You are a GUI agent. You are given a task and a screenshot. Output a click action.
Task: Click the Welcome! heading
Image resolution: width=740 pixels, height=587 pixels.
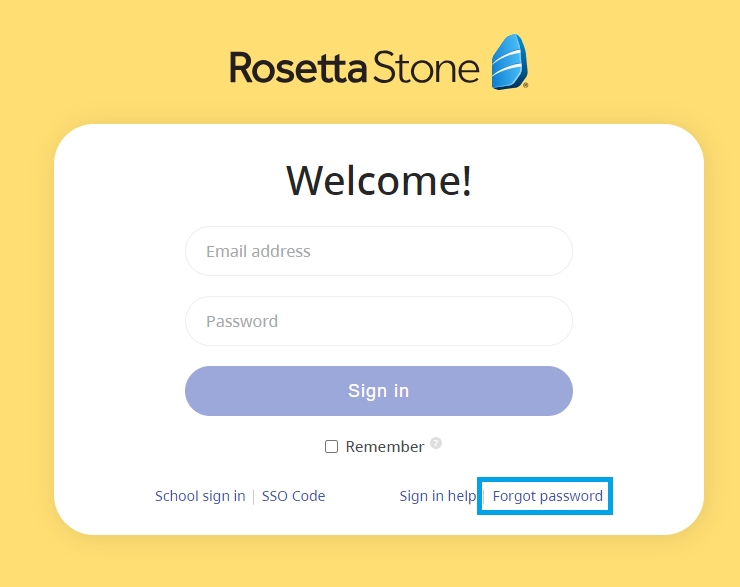[379, 181]
